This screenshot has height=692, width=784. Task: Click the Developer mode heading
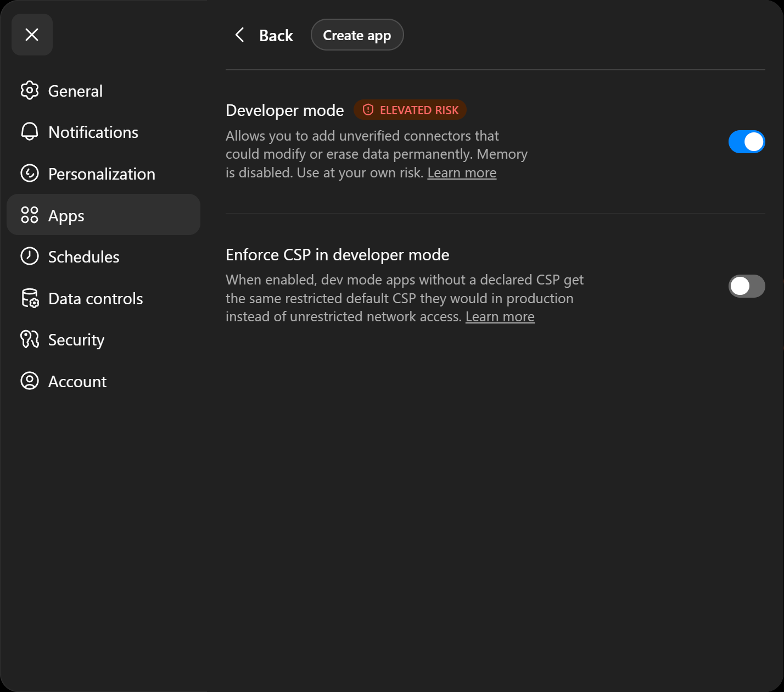point(285,110)
